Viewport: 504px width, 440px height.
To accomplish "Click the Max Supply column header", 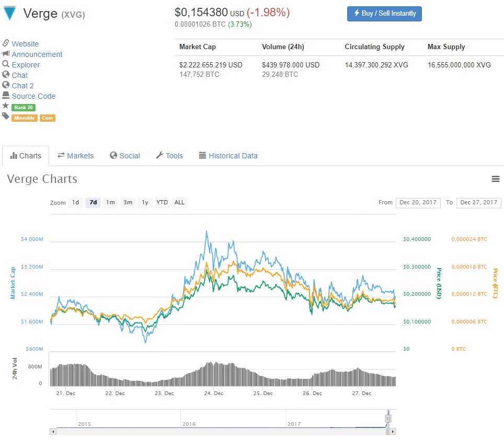I will point(446,47).
